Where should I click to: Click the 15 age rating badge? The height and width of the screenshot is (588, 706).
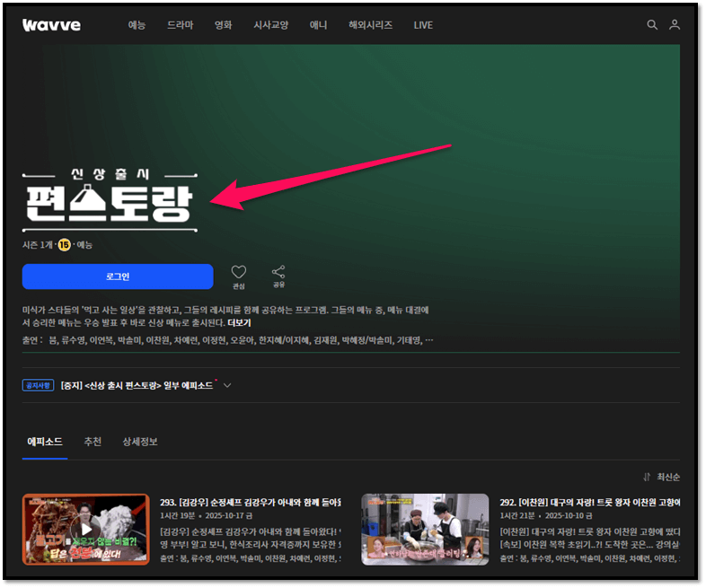(x=65, y=245)
